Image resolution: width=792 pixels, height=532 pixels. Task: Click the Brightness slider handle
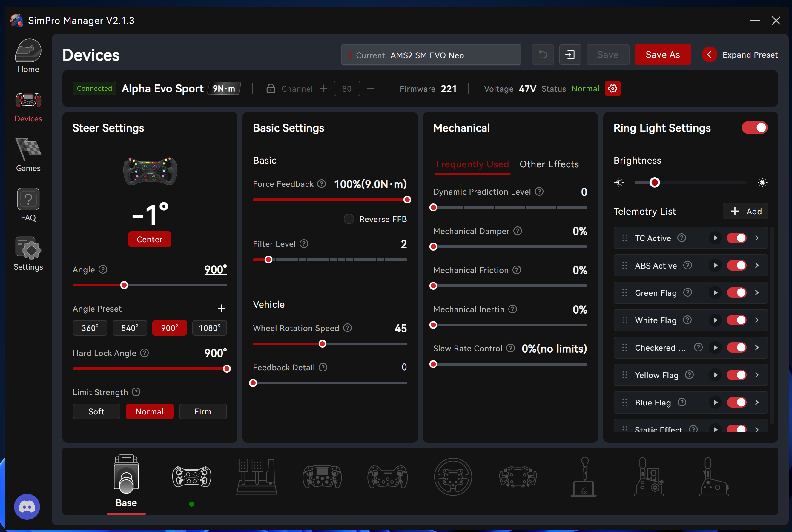tap(654, 183)
